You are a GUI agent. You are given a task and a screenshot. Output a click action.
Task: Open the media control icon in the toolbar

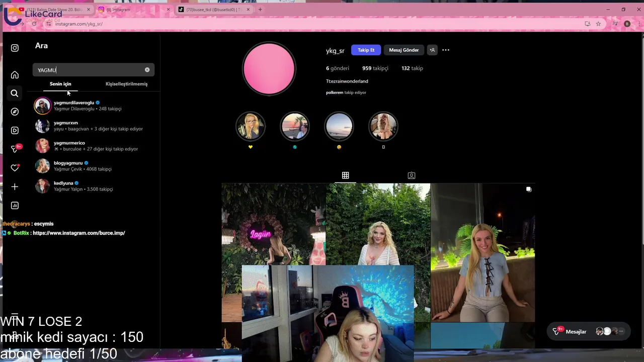coord(615,24)
